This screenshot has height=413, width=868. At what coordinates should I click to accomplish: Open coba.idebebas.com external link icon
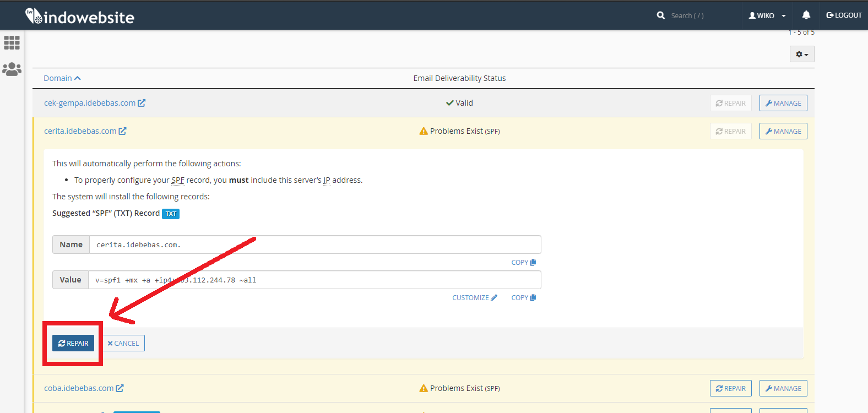tap(120, 388)
